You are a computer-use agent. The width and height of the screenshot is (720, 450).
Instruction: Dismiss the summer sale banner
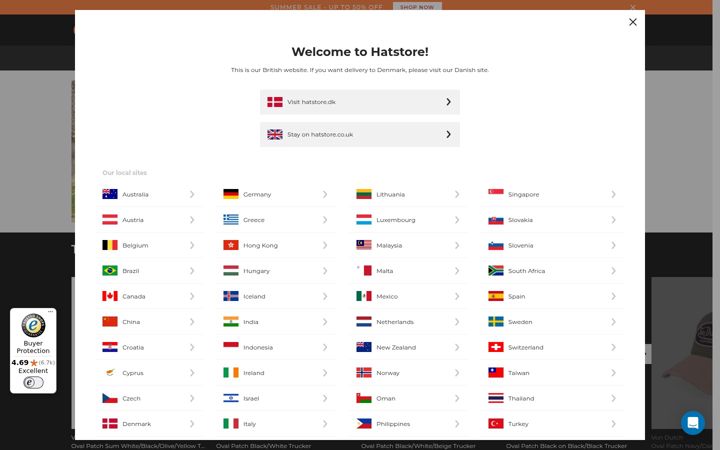point(633,7)
